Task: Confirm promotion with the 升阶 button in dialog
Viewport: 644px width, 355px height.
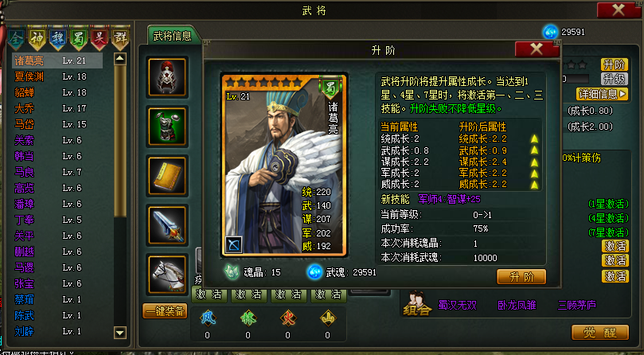Action: point(521,277)
